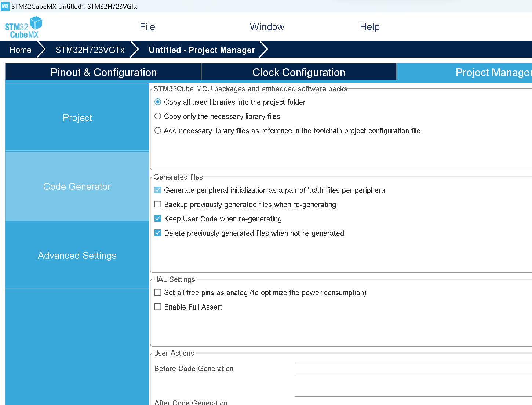Click the Before Code Generation input field

click(413, 368)
